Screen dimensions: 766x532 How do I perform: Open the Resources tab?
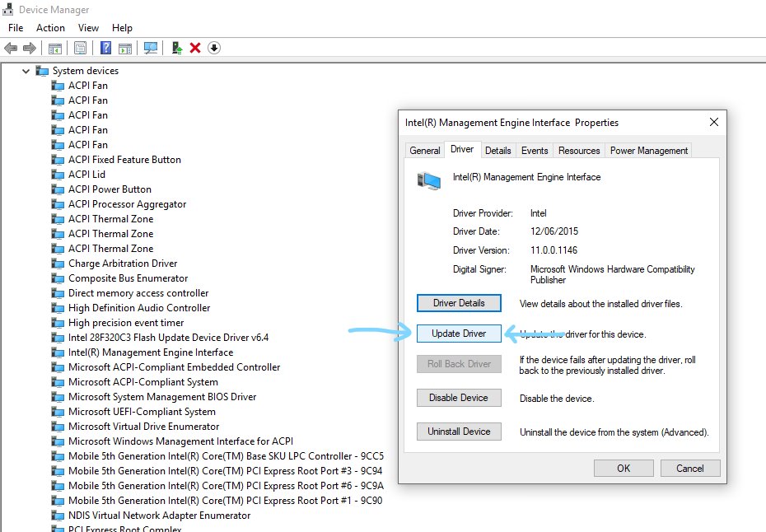pyautogui.click(x=579, y=151)
